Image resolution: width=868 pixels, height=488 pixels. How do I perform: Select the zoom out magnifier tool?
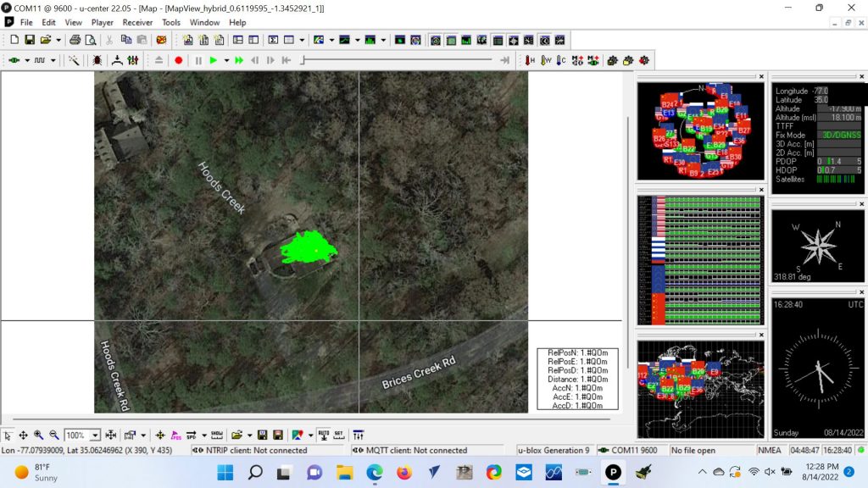[x=54, y=435]
